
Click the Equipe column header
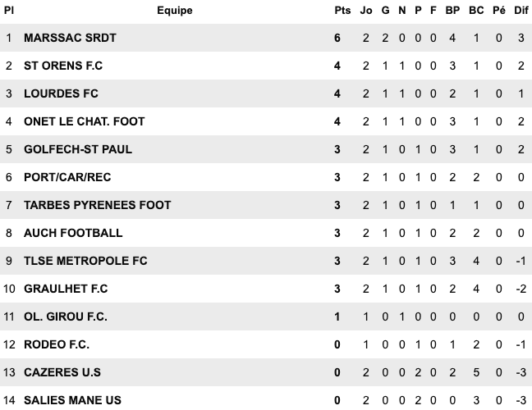click(x=175, y=11)
